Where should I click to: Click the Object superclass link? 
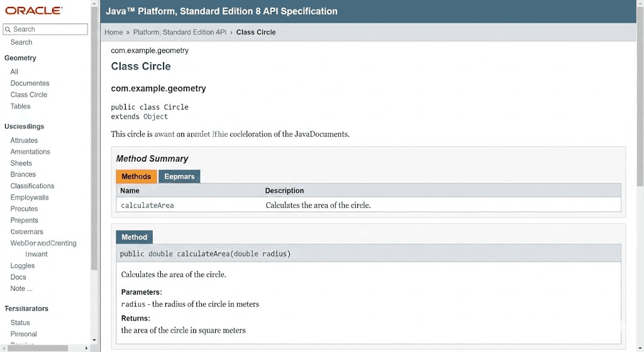(155, 116)
